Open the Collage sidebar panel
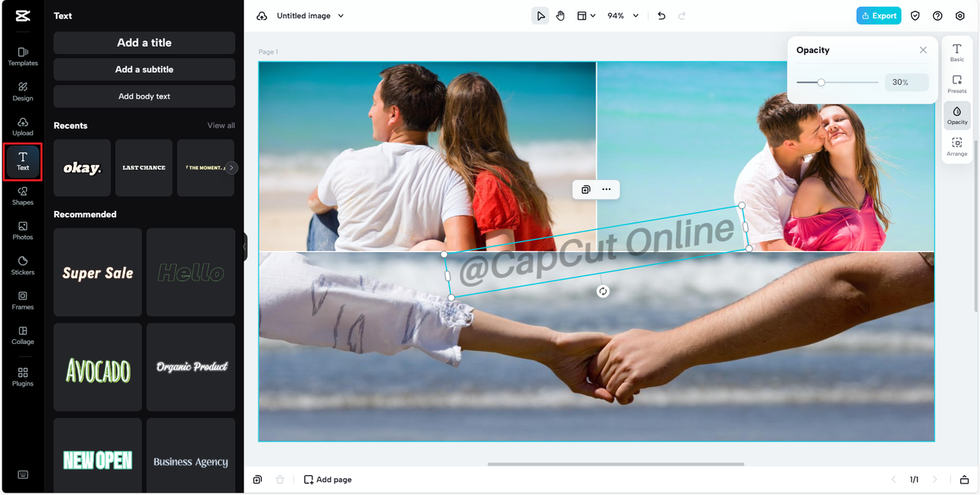The image size is (980, 495). coord(23,336)
